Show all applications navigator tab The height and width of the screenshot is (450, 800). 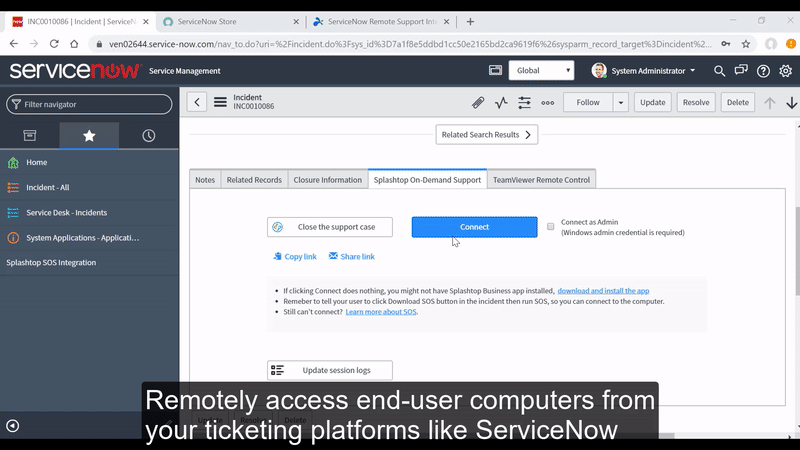coord(30,136)
